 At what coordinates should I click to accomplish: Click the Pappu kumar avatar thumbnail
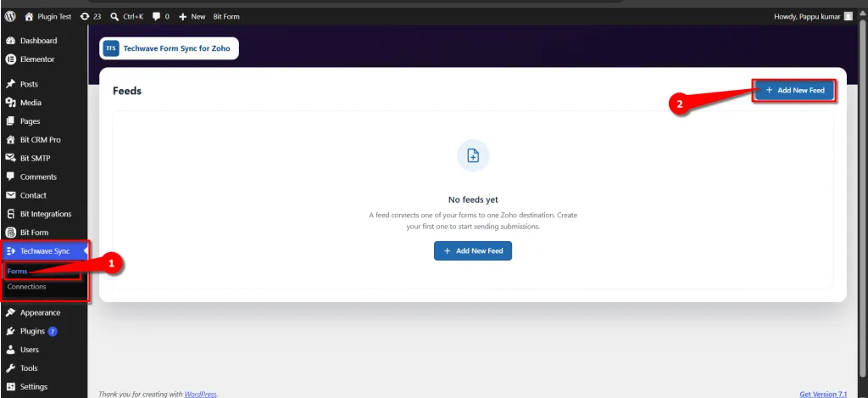pyautogui.click(x=848, y=17)
